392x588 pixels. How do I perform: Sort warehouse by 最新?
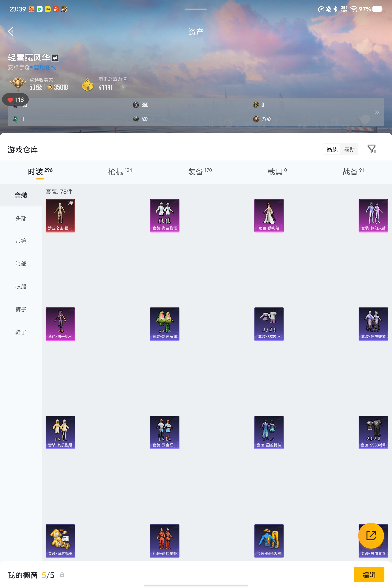point(349,149)
